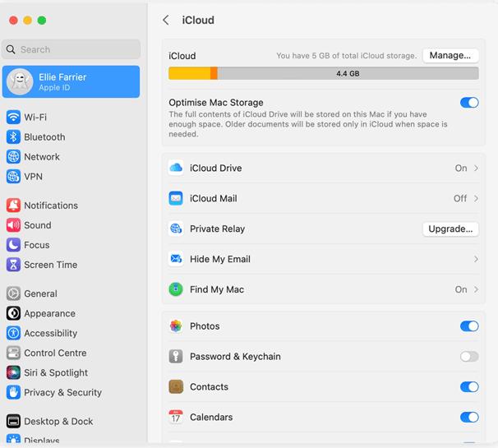Click the iCloud Drive cloud icon
This screenshot has width=498, height=448.
[176, 168]
